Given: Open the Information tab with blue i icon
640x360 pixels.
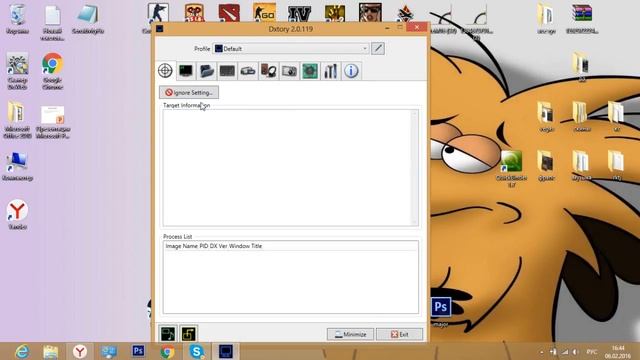Looking at the screenshot, I should [351, 71].
